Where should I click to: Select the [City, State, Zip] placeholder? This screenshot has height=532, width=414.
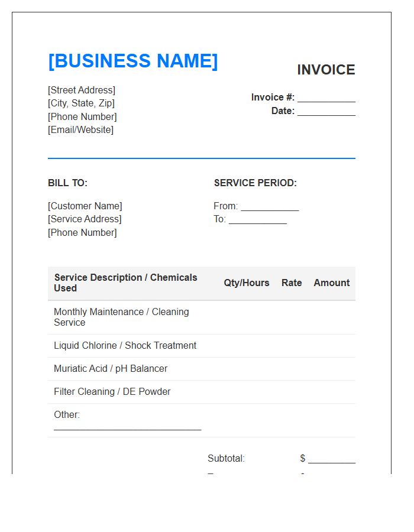coord(81,103)
